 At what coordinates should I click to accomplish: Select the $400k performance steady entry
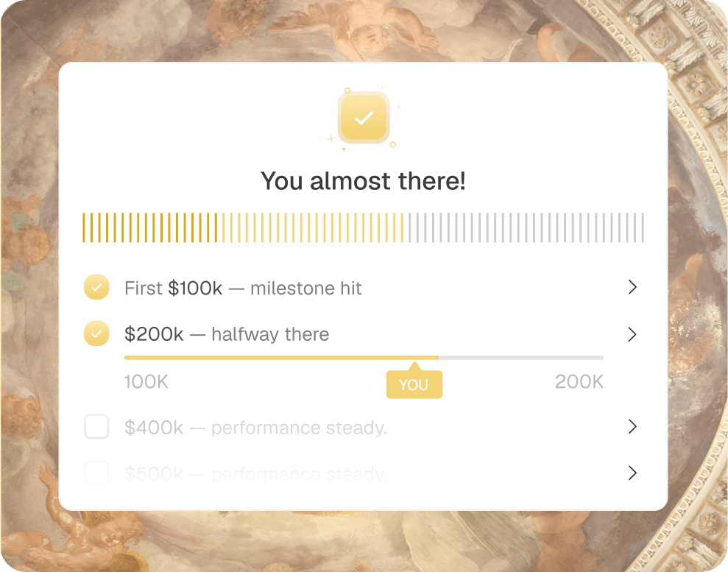coord(255,427)
